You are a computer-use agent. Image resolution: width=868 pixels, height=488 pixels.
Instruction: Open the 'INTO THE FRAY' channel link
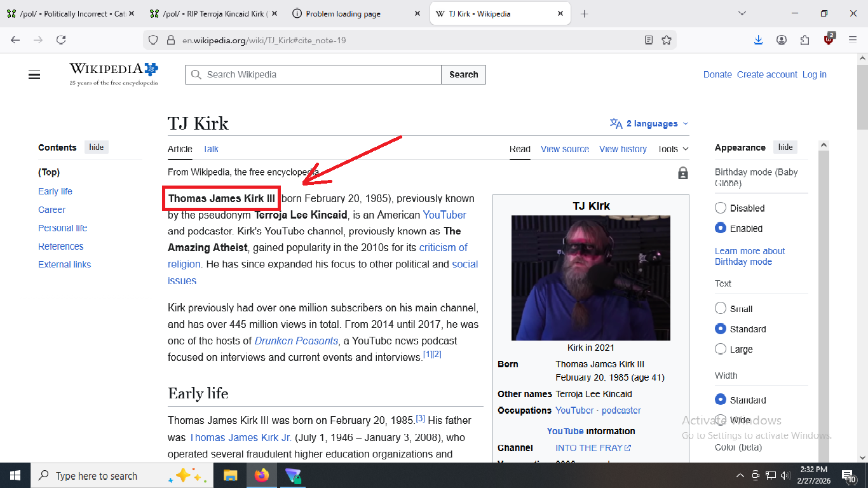(x=593, y=447)
